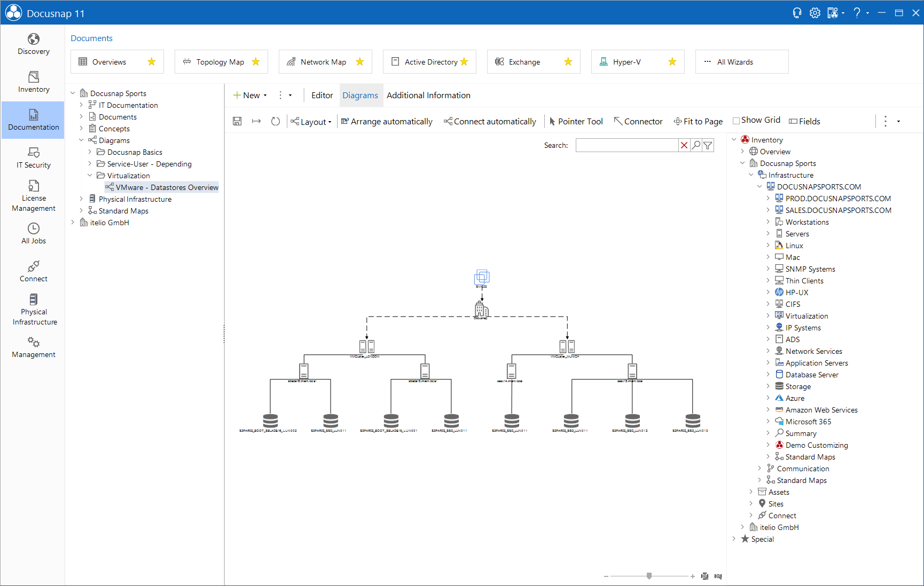Open the Fields panel button
This screenshot has width=924, height=586.
[x=804, y=122]
